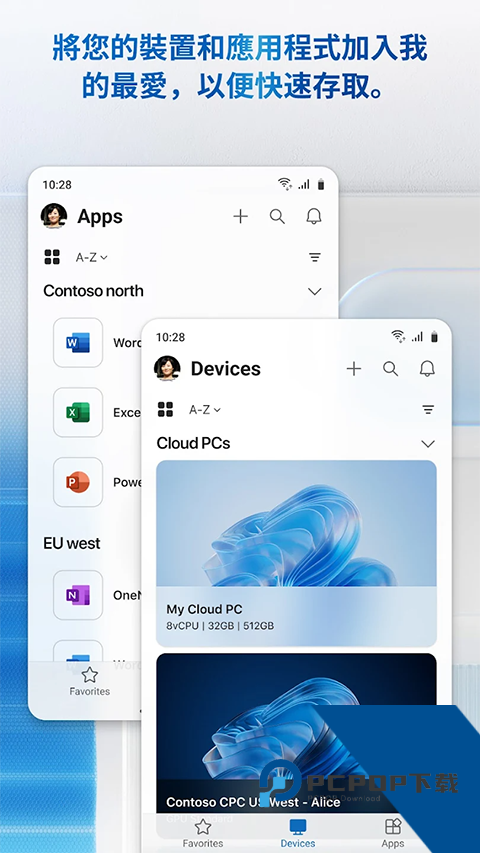The width and height of the screenshot is (480, 853).
Task: Tap the plus icon in Apps window
Action: [x=241, y=217]
